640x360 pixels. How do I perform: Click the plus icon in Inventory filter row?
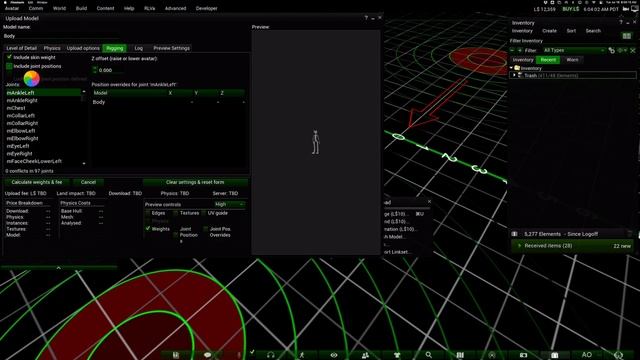pos(520,50)
